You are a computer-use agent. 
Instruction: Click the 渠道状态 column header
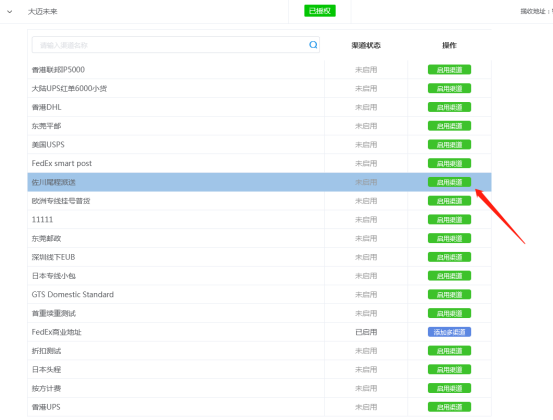366,45
